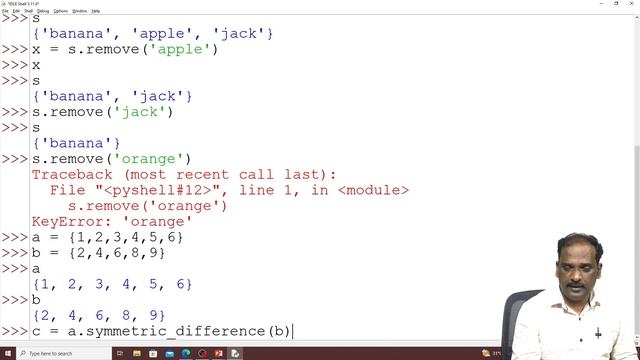The height and width of the screenshot is (360, 640).
Task: Click the IDLE window title icon
Action: click(x=4, y=4)
